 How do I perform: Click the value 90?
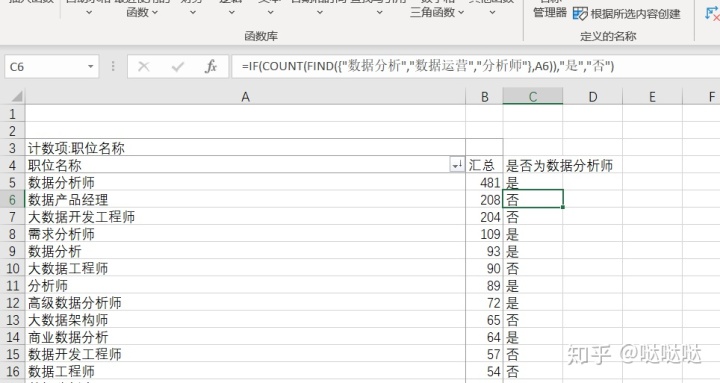(x=494, y=269)
